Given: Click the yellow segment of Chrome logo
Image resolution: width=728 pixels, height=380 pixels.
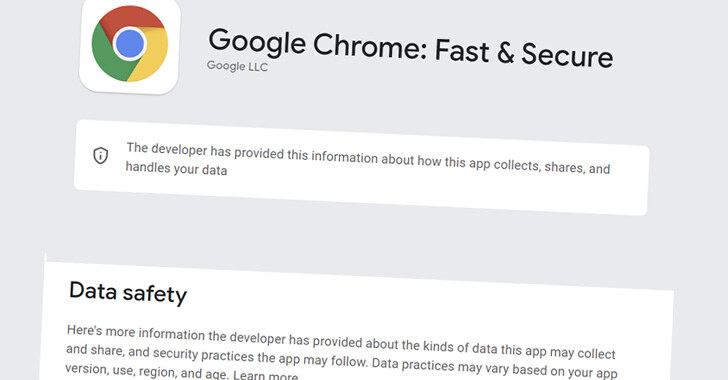Looking at the screenshot, I should [x=151, y=55].
